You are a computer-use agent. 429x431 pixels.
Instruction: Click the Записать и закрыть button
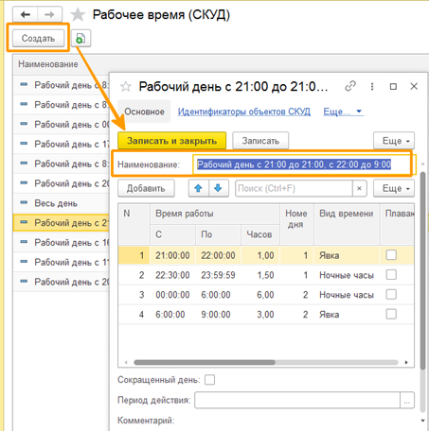pos(172,141)
